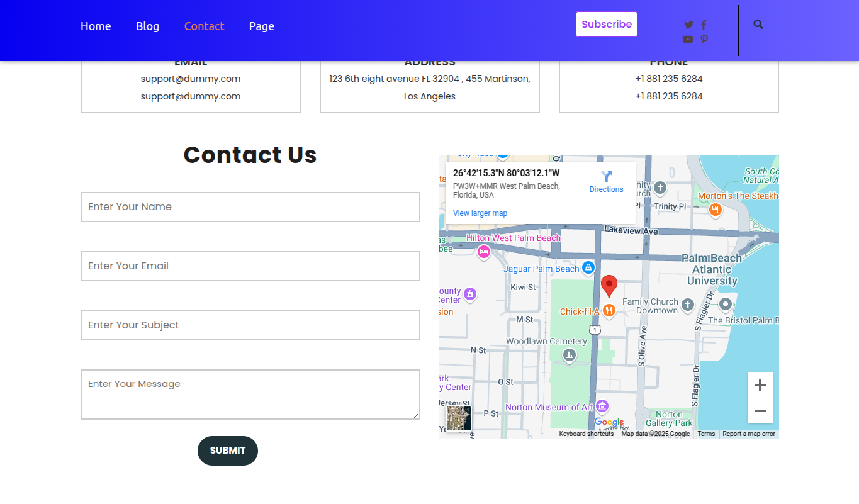859x504 pixels.
Task: Click the Contact Us heading
Action: pyautogui.click(x=250, y=155)
